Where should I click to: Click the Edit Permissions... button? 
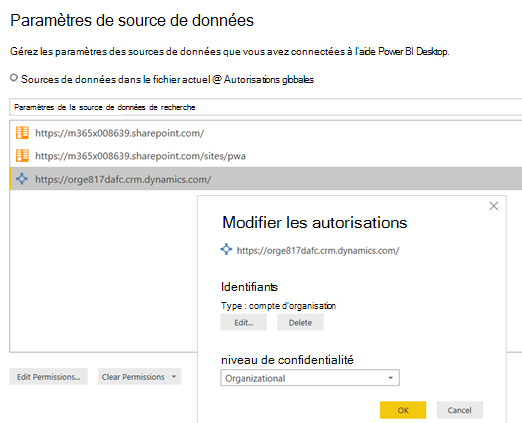48,377
